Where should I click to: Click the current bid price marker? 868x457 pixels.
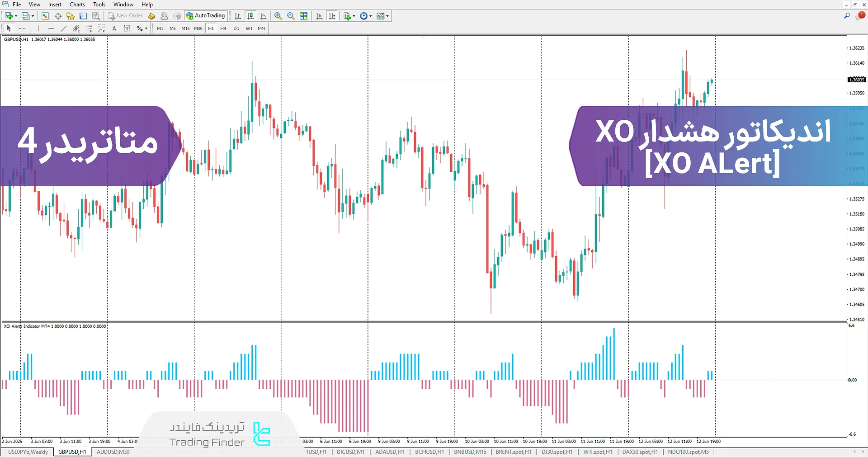click(x=856, y=80)
